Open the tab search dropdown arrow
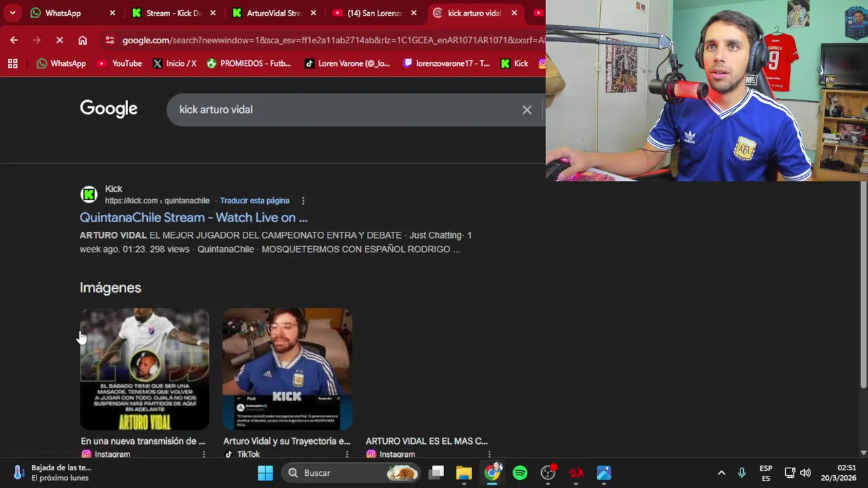Screen dimensions: 868x488 (x=12, y=13)
